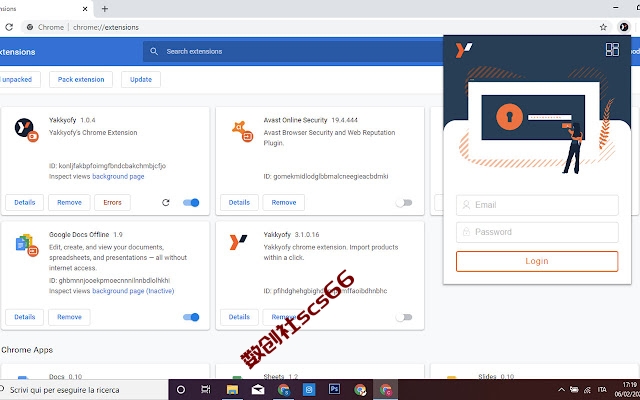This screenshot has width=640, height=400.
Task: Click the 'Google Docs Offline' title text
Action: 79,235
